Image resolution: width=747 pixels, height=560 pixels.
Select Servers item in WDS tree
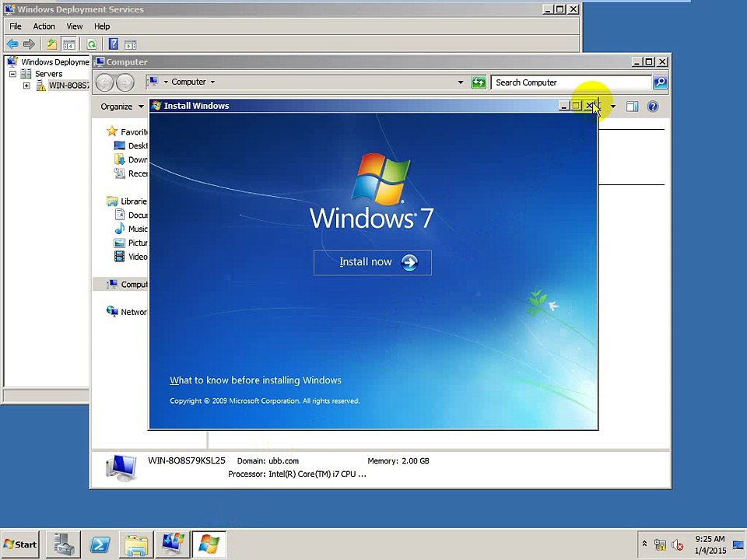[48, 74]
